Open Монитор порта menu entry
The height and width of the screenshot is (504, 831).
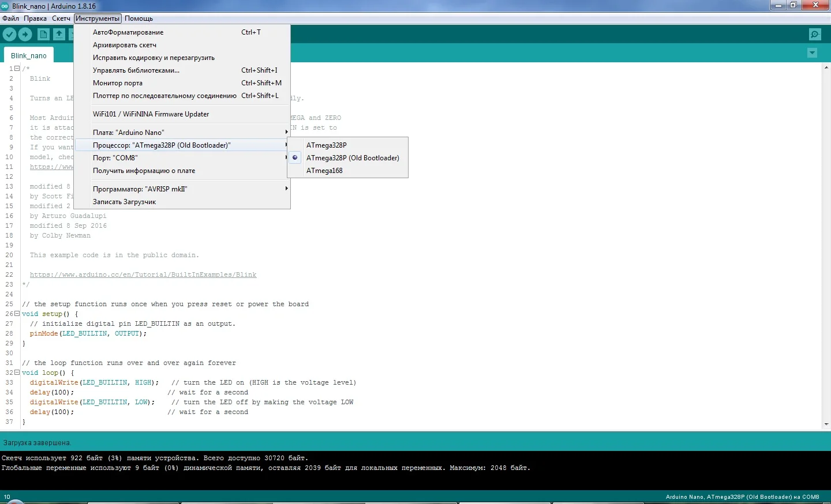coord(182,83)
